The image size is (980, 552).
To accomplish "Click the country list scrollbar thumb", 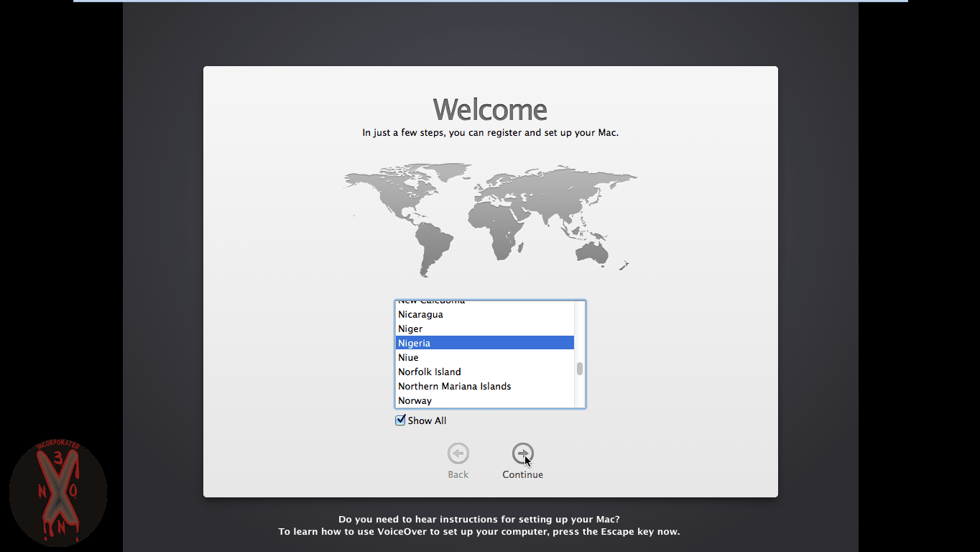I will click(580, 369).
